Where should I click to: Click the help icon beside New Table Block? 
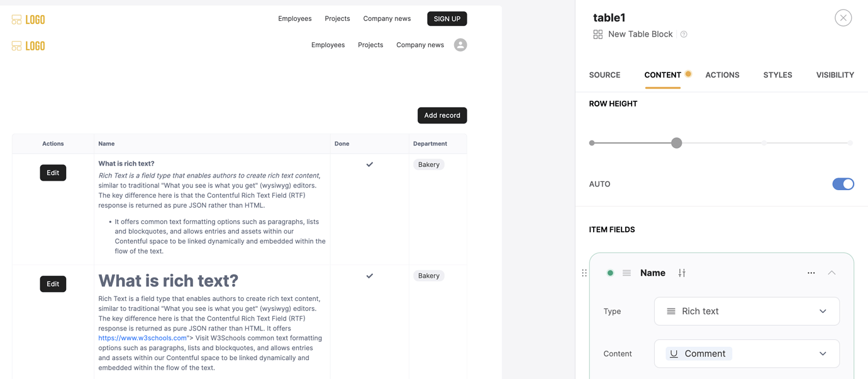pos(684,34)
